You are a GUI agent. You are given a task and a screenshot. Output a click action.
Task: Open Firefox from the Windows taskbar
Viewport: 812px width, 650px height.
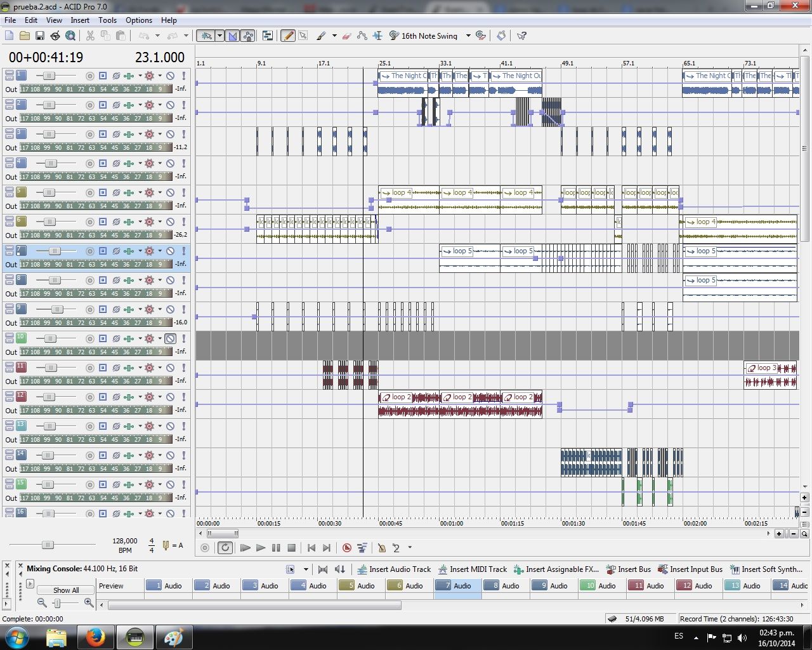96,637
